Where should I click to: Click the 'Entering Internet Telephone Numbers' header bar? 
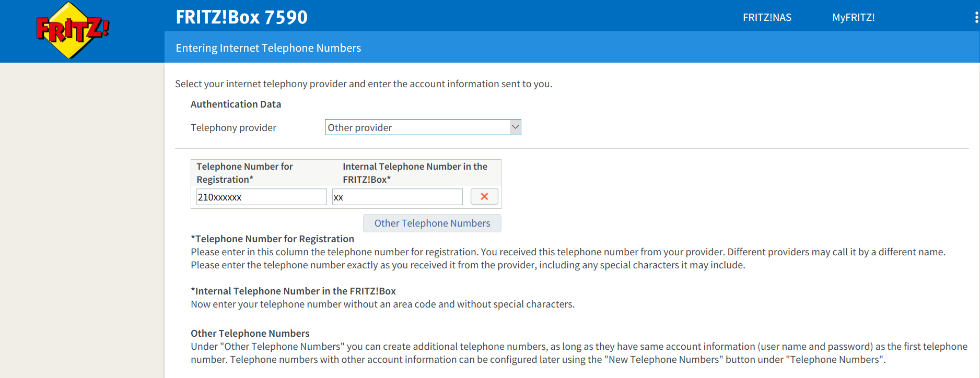pos(572,48)
